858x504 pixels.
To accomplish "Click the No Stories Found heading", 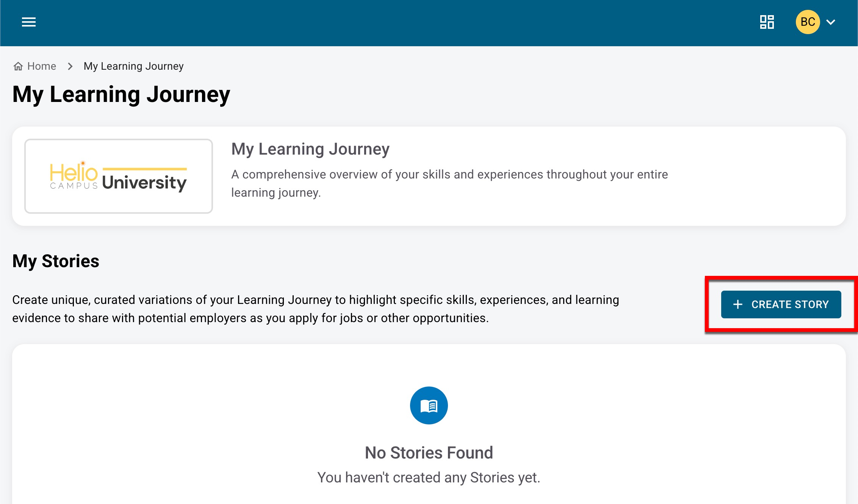I will pyautogui.click(x=429, y=453).
